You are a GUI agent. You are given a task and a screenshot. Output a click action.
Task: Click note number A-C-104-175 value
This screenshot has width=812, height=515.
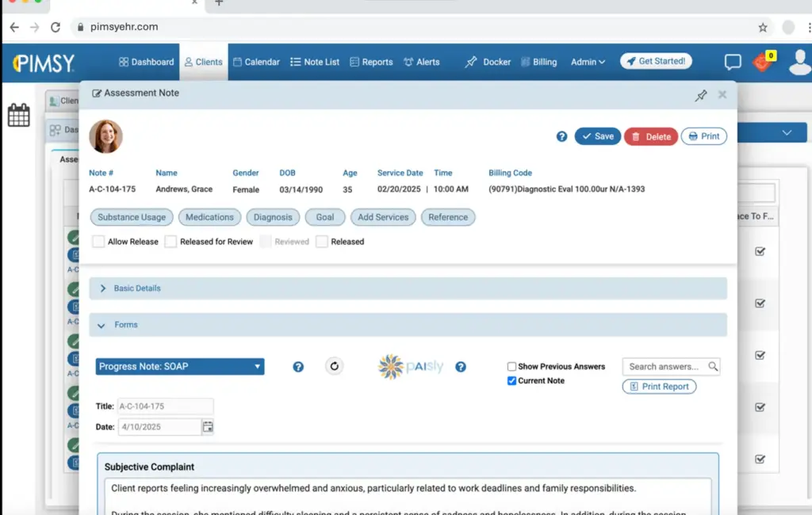click(x=113, y=189)
